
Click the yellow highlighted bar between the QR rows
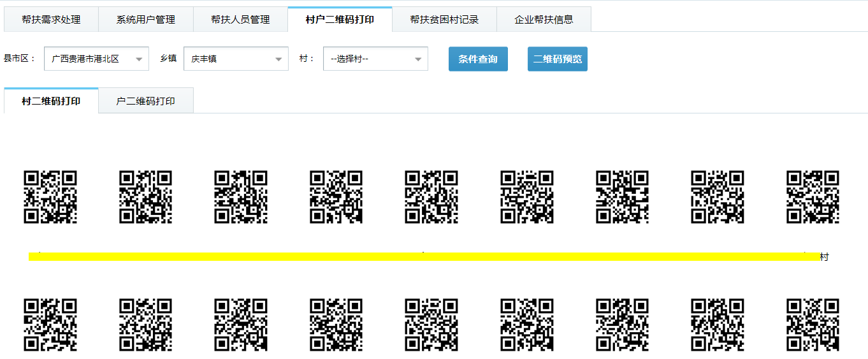click(424, 256)
